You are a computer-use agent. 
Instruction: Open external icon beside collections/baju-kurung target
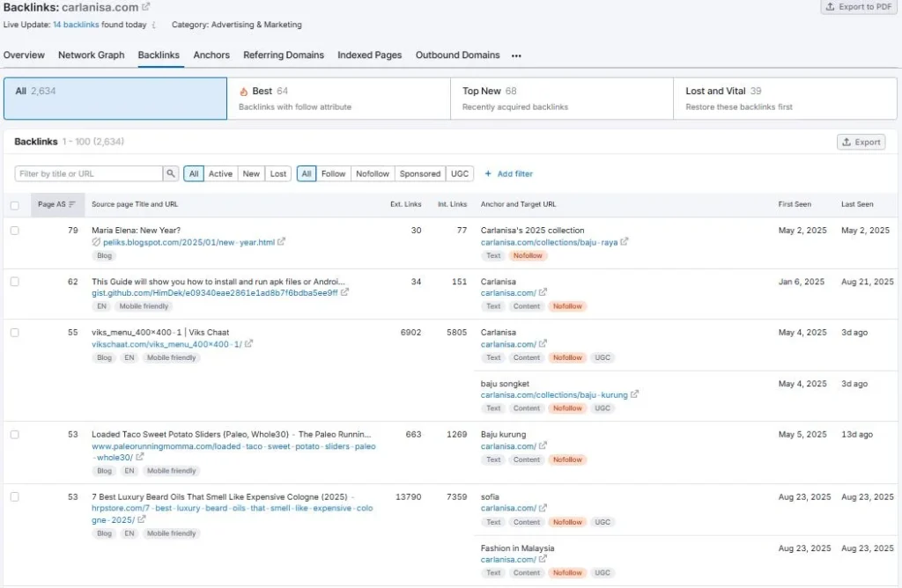click(x=634, y=395)
